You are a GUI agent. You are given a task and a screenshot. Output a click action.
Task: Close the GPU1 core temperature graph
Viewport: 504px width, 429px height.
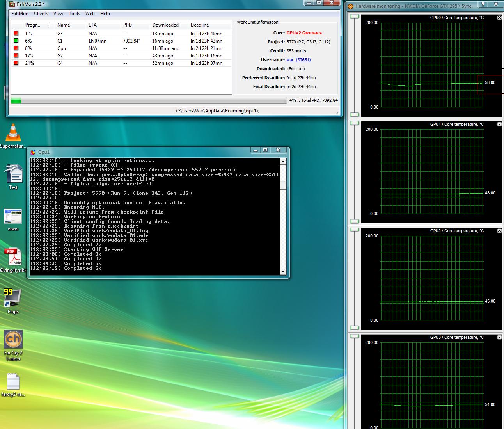(x=499, y=124)
